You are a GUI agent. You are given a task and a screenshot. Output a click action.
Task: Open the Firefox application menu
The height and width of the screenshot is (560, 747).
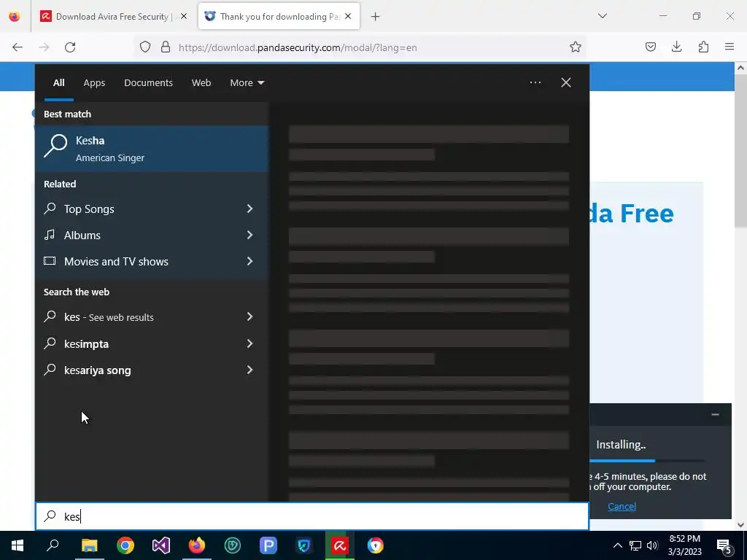729,47
